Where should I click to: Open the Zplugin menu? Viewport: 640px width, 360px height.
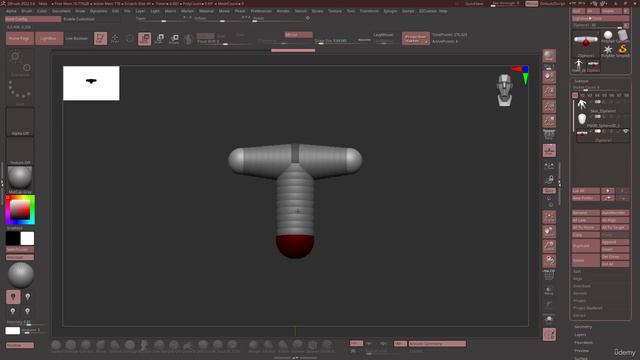pos(390,11)
